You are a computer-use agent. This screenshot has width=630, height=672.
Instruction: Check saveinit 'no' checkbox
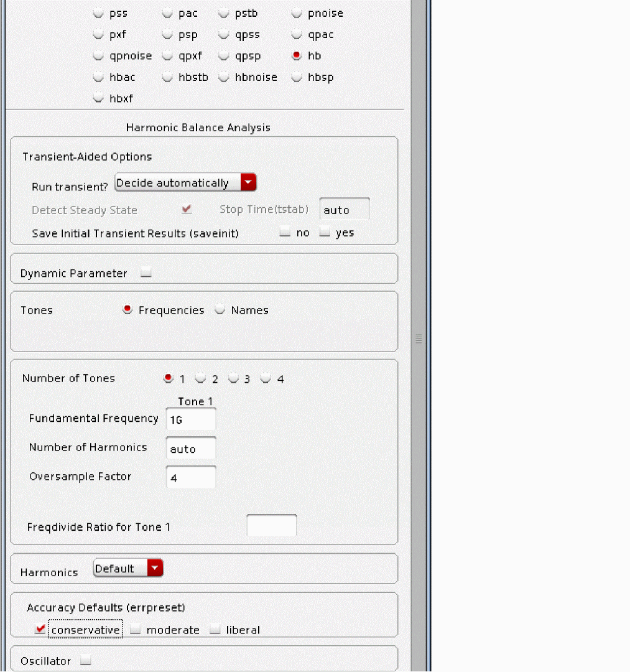[x=285, y=233]
